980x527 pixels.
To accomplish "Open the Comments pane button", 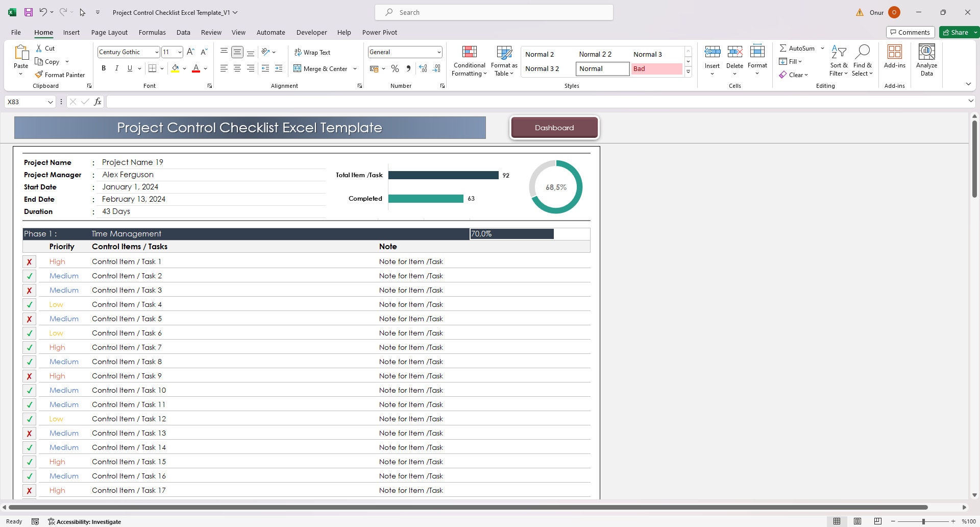I will [x=910, y=32].
